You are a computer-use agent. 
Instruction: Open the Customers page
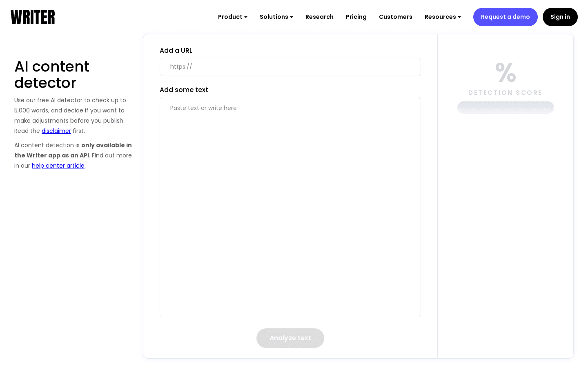pos(395,17)
